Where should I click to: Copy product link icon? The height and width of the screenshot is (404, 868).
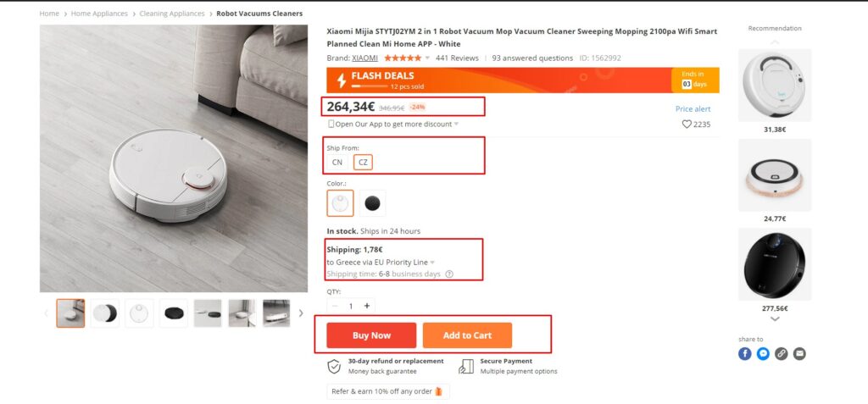point(781,354)
